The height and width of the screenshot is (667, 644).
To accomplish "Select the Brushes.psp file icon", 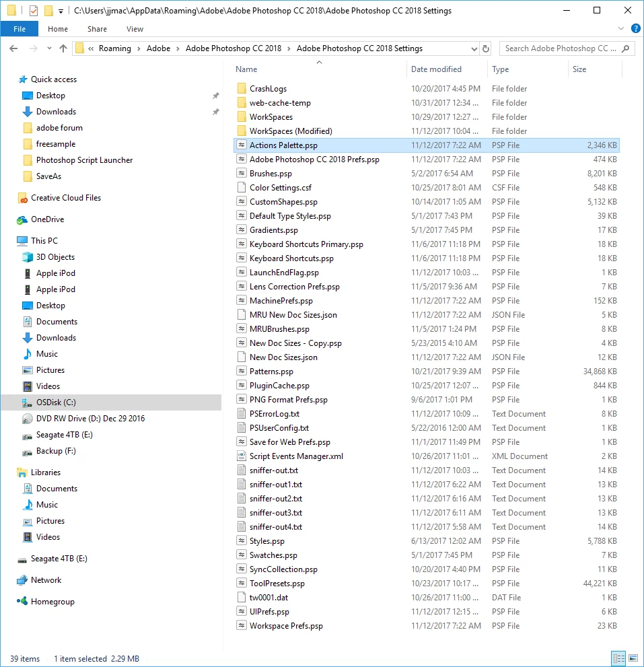I will (x=242, y=173).
